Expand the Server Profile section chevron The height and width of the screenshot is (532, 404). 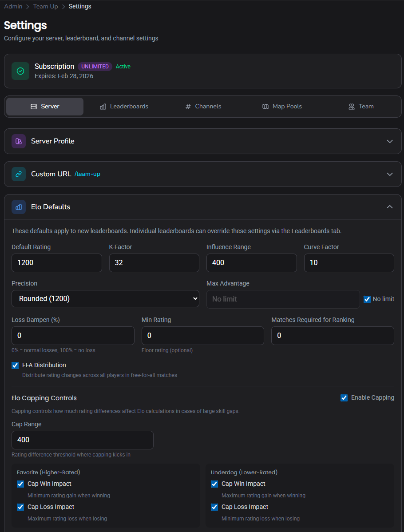[x=390, y=141]
